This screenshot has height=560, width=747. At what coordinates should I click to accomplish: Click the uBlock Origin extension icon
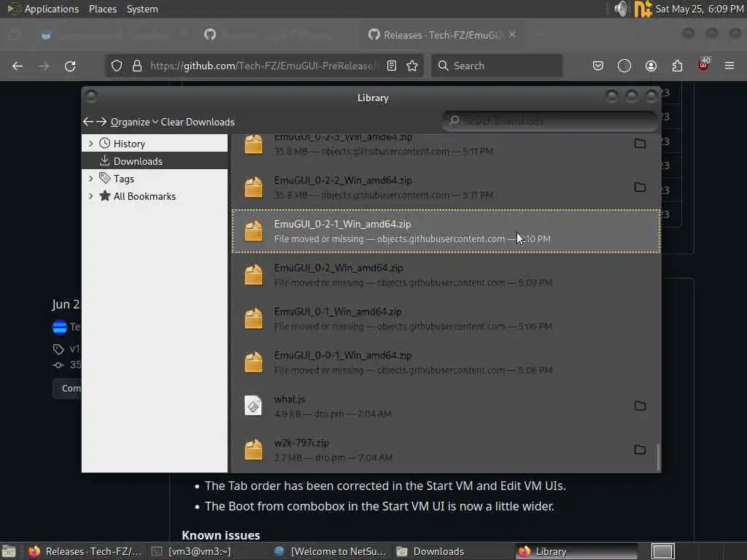click(x=704, y=65)
